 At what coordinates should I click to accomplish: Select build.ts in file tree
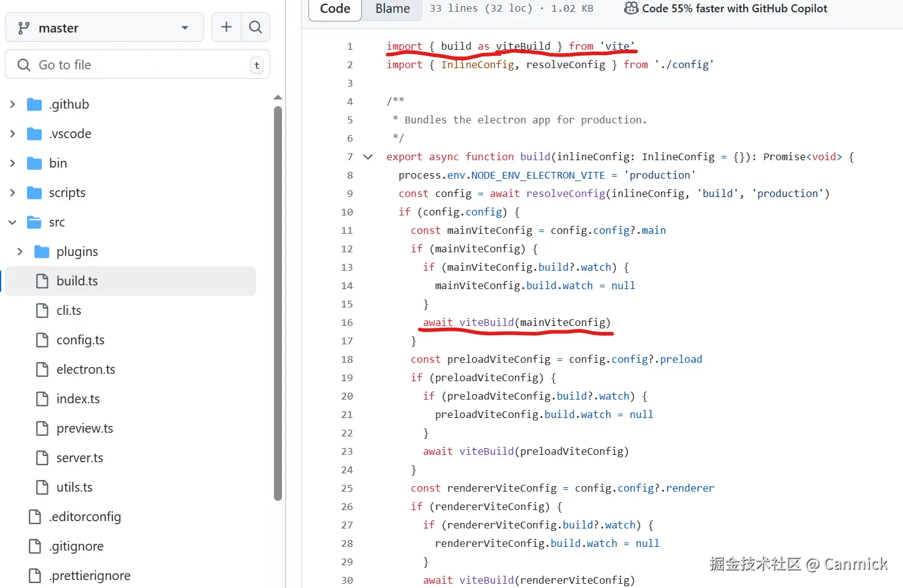click(x=131, y=281)
